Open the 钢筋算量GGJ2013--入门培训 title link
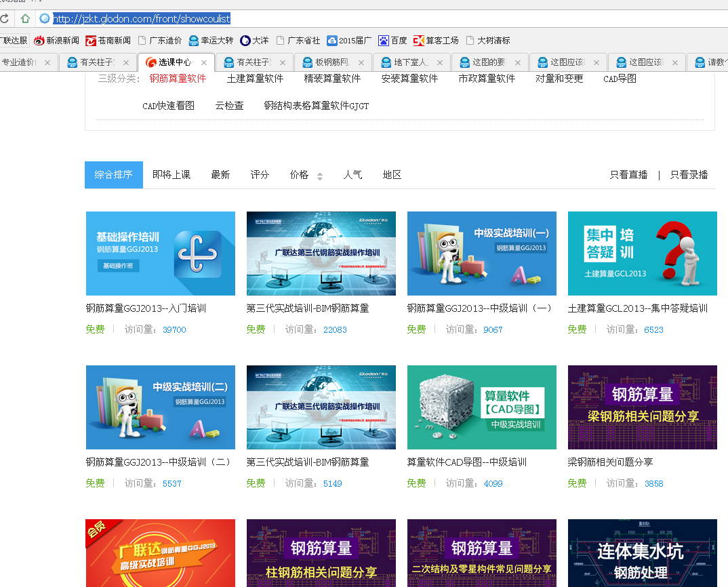Viewport: 728px width, 587px height. click(x=146, y=308)
